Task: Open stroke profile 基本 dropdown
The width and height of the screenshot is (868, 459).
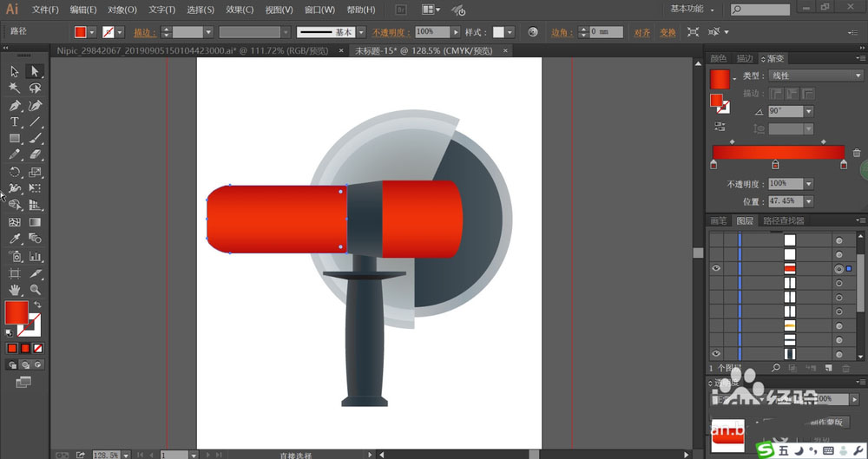Action: click(361, 32)
